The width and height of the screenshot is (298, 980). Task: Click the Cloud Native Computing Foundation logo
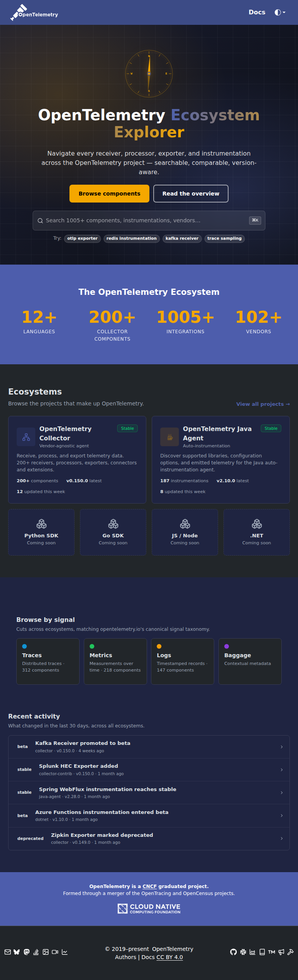(x=149, y=909)
